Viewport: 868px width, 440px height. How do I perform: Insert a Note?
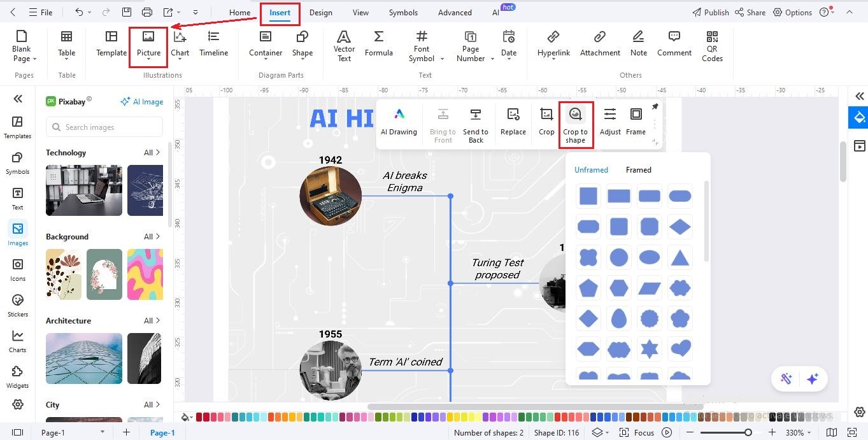[x=639, y=44]
